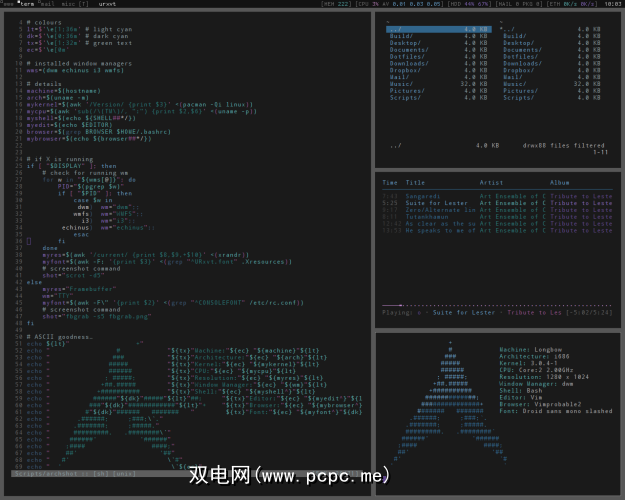Place cursor on '# if X is running' line
The image size is (625, 500).
point(60,159)
